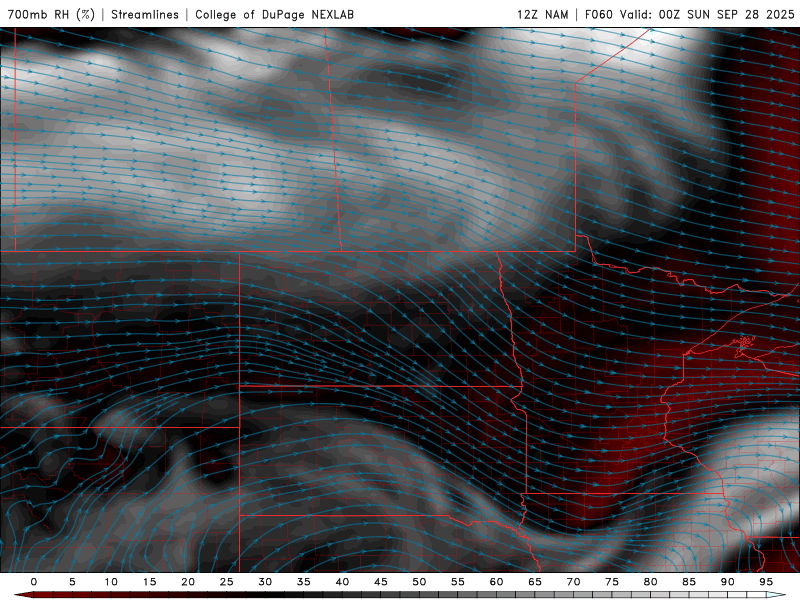This screenshot has height=600, width=800.
Task: Click the 80 label on the legend
Action: point(650,582)
